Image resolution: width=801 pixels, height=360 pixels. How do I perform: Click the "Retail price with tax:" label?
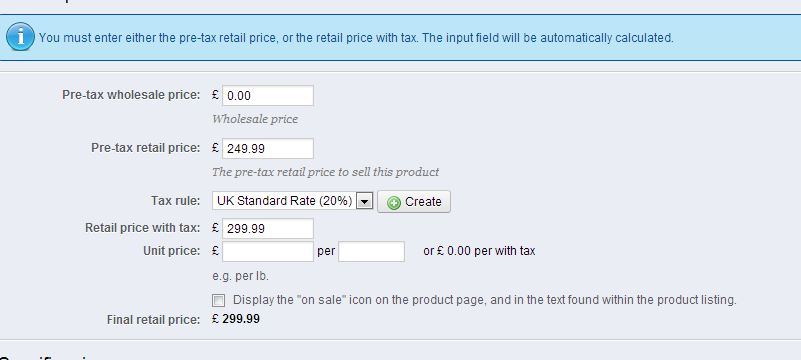(143, 228)
